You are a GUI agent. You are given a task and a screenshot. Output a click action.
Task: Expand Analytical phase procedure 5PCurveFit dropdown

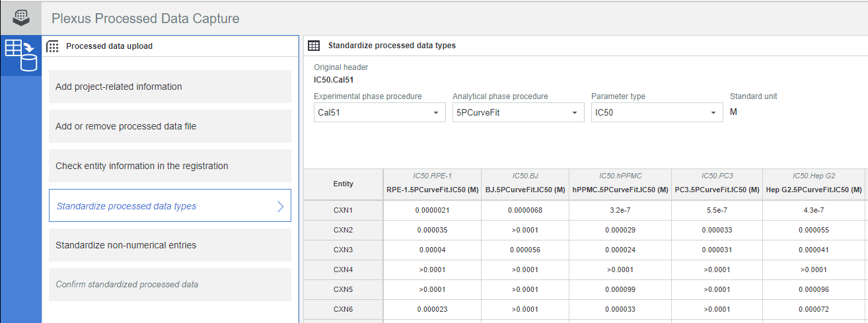[519, 113]
